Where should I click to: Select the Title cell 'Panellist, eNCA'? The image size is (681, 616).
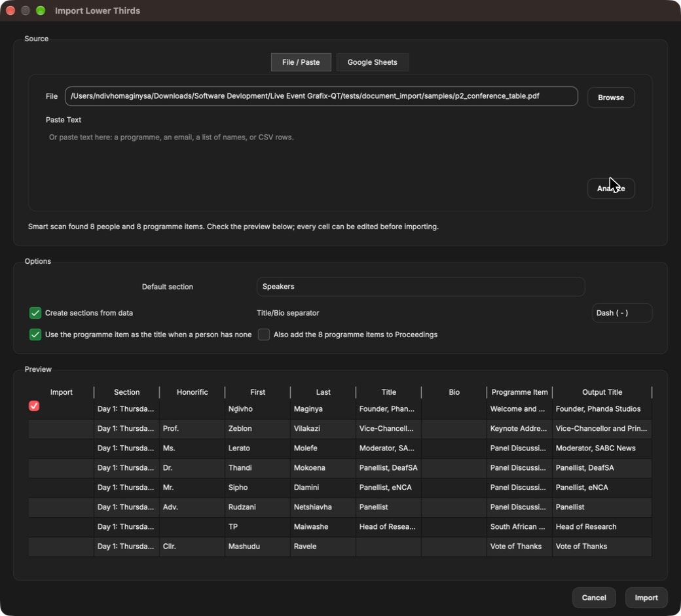point(389,488)
